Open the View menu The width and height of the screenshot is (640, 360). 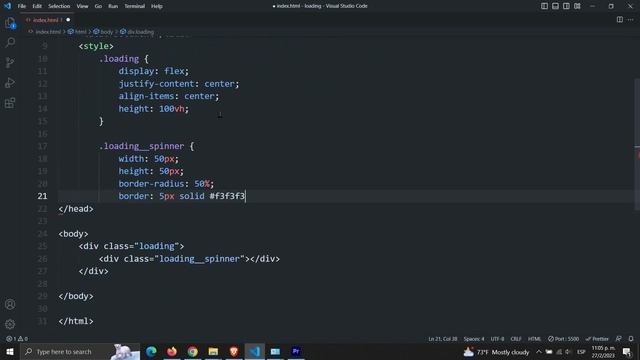click(x=82, y=6)
